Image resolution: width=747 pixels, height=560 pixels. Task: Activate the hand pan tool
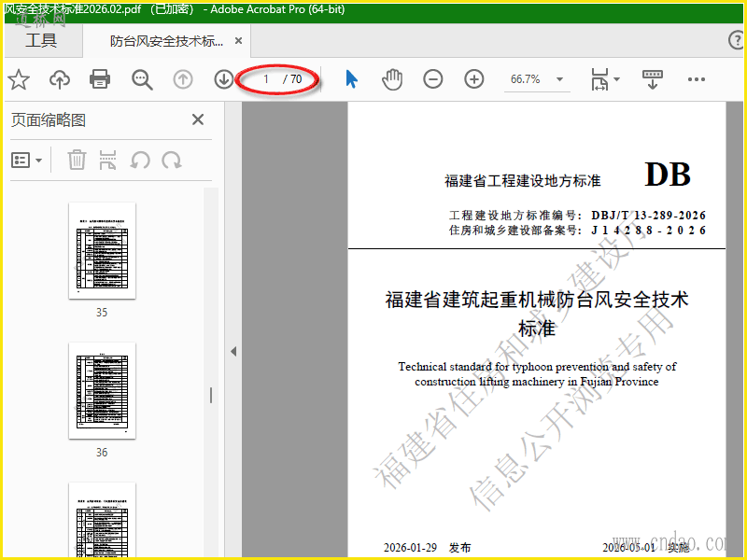point(392,79)
